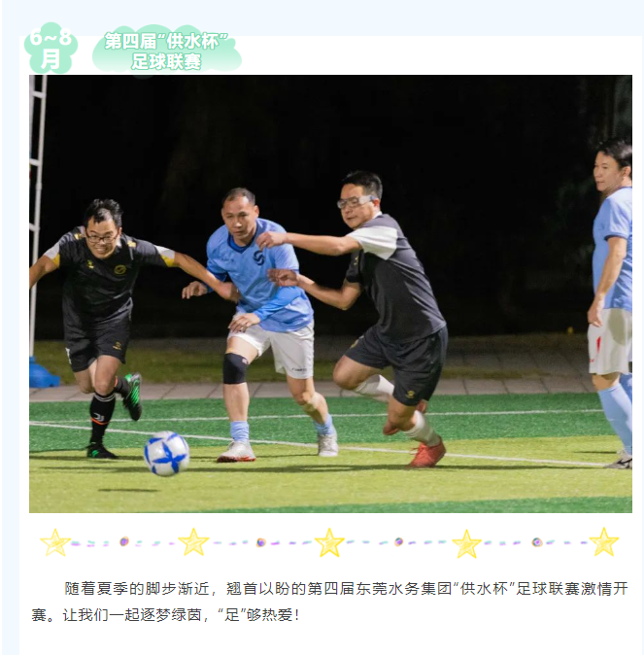The height and width of the screenshot is (655, 644).
Task: Click the purple dot after first star
Action: click(x=124, y=542)
